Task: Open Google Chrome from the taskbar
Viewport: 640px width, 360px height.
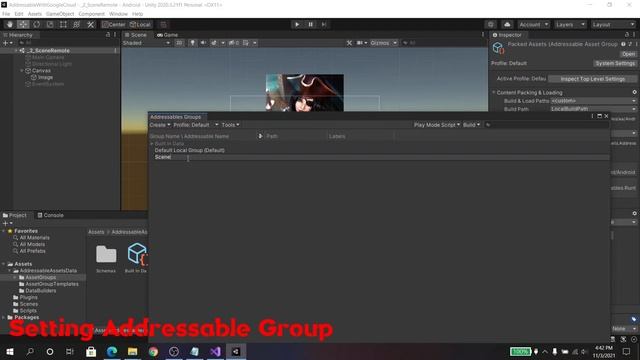Action: tap(153, 351)
